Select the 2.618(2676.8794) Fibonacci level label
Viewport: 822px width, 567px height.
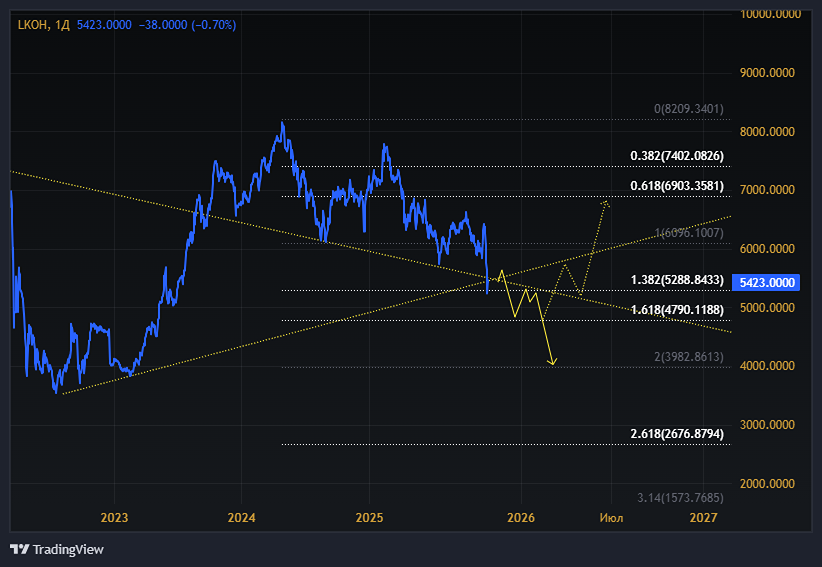[x=677, y=434]
